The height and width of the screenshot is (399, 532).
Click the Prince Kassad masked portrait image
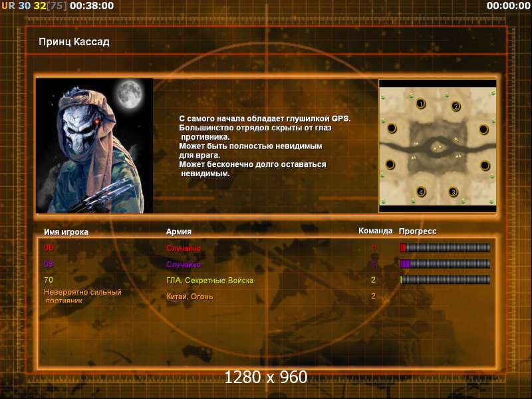pyautogui.click(x=94, y=146)
